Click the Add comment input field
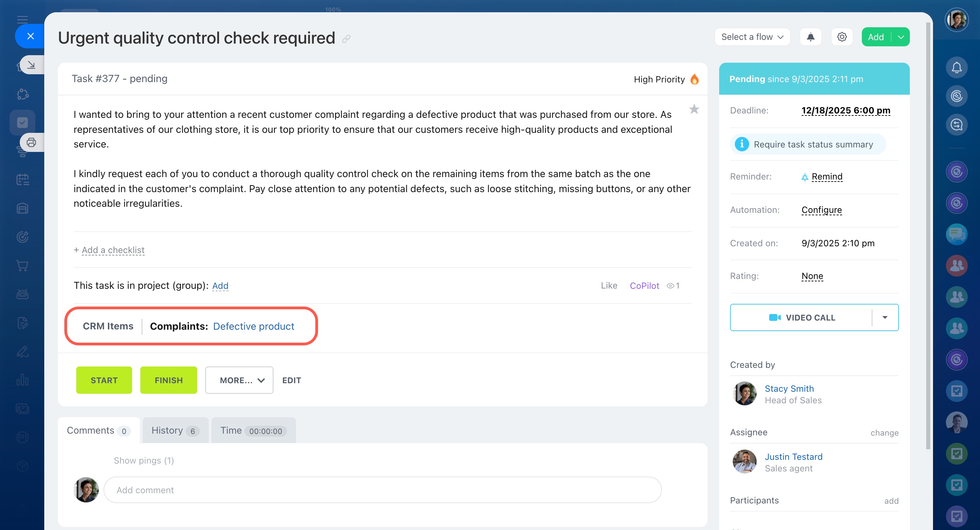The image size is (980, 530). point(382,490)
